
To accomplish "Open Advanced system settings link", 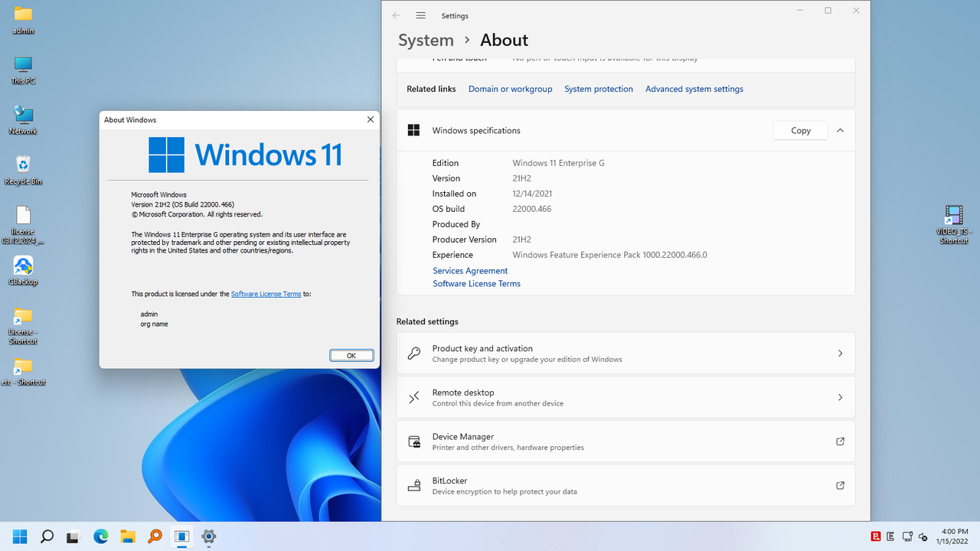I will click(x=694, y=89).
